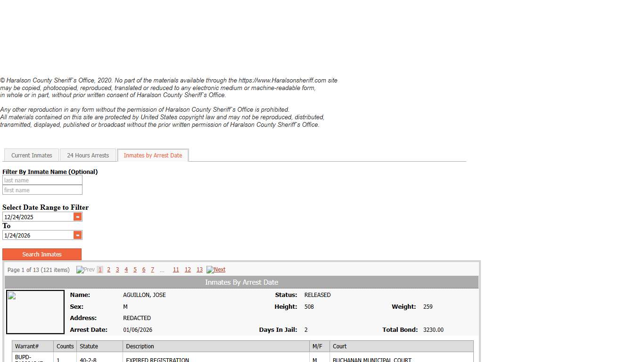Click the last name filter field
The width and height of the screenshot is (644, 362).
click(42, 180)
